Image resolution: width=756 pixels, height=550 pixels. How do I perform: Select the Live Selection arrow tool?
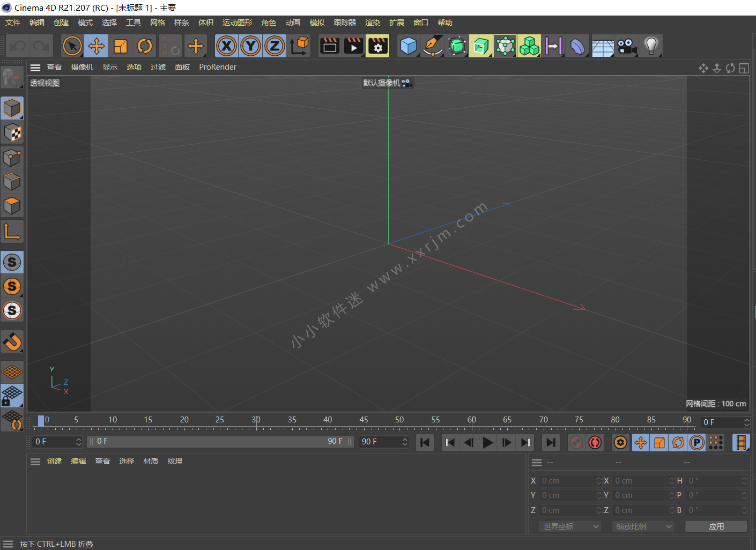72,46
